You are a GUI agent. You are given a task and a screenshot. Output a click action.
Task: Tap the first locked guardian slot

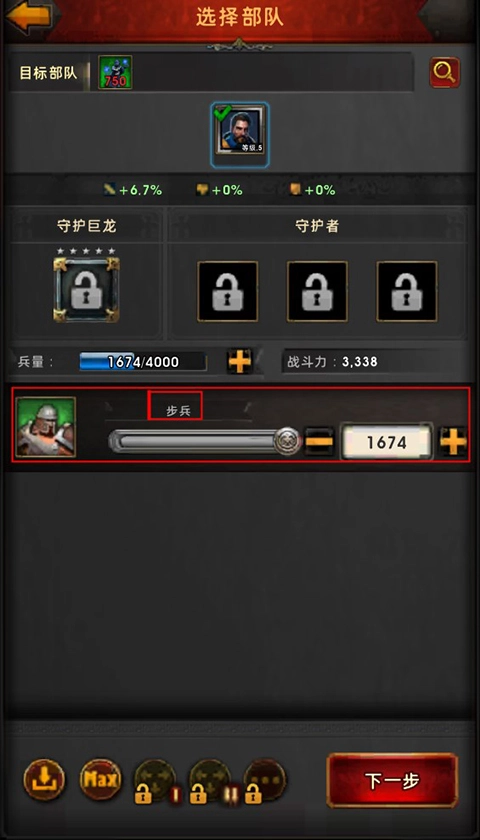228,291
